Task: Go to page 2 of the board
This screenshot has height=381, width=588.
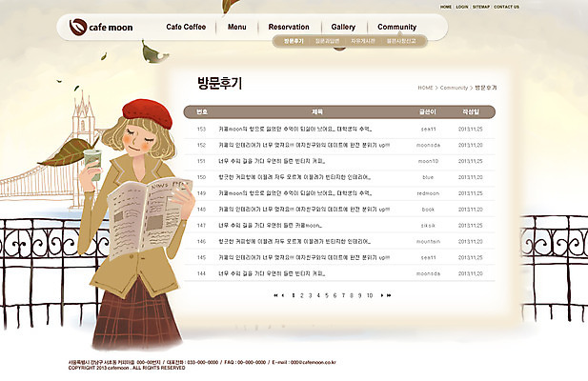Action: pyautogui.click(x=301, y=295)
